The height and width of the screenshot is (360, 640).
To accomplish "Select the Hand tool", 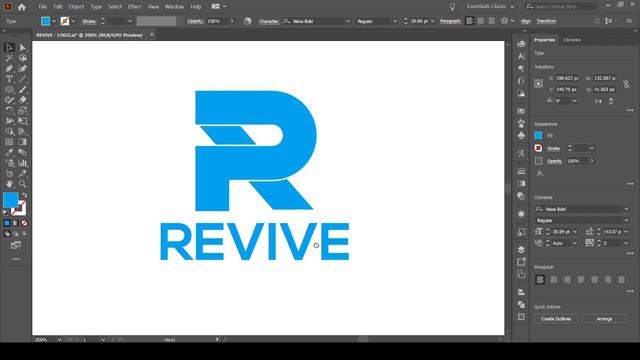I will pos(9,184).
